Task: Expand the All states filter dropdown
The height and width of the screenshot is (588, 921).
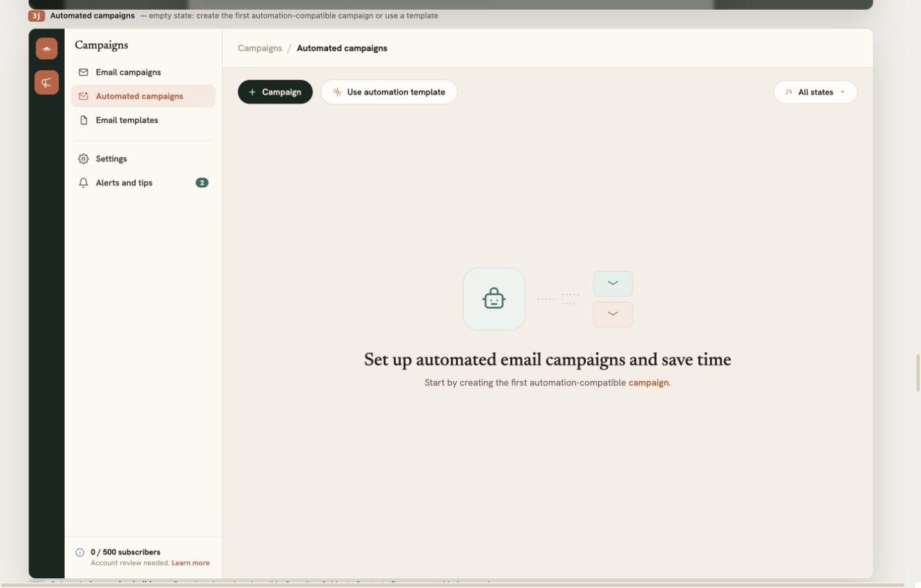Action: point(815,92)
